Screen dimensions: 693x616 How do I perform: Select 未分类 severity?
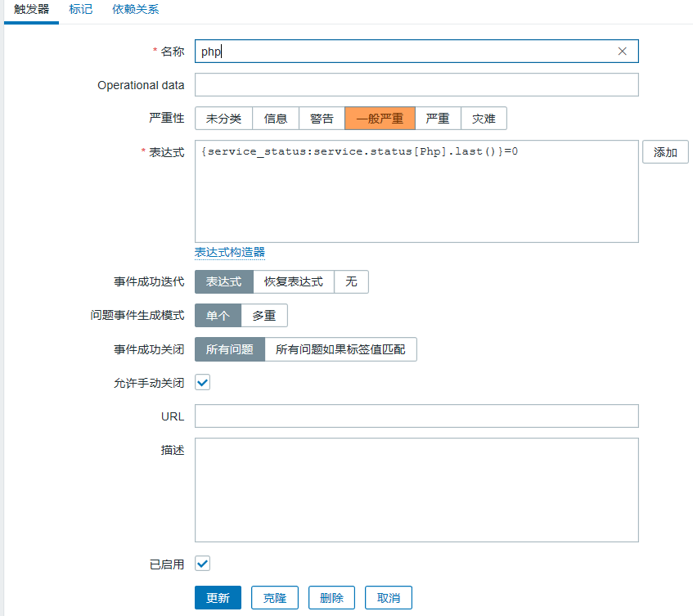point(223,119)
